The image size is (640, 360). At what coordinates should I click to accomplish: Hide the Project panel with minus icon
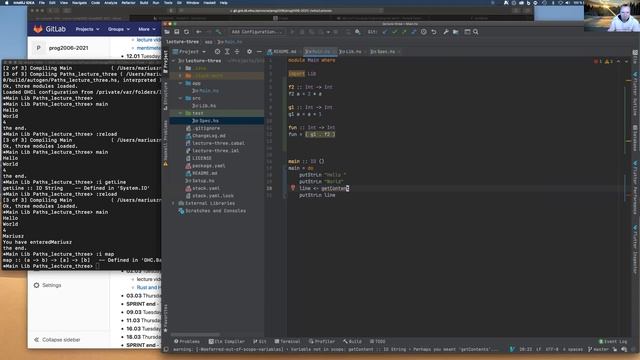(x=259, y=52)
